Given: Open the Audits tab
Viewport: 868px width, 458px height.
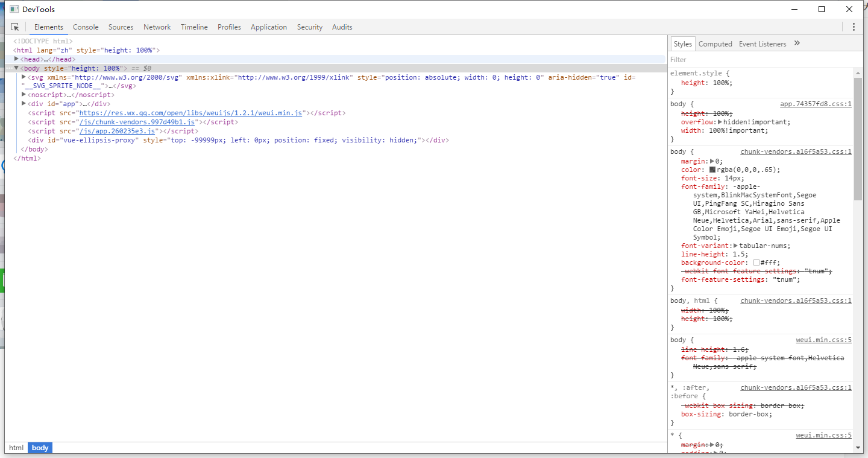Looking at the screenshot, I should point(342,27).
